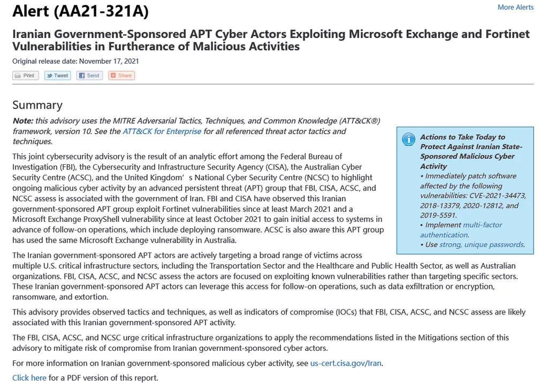Viewport: 548px width, 392px height.
Task: Open the strong, unique passwords link
Action: point(481,244)
